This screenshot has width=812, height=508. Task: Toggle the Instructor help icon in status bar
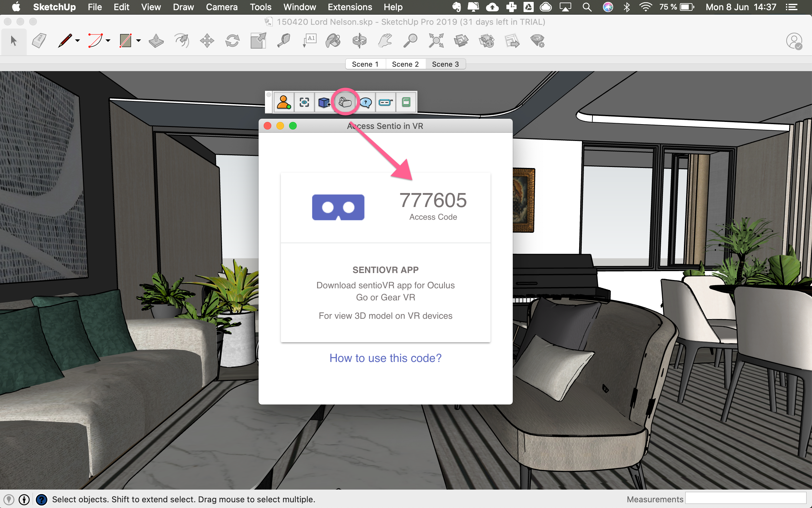tap(42, 499)
